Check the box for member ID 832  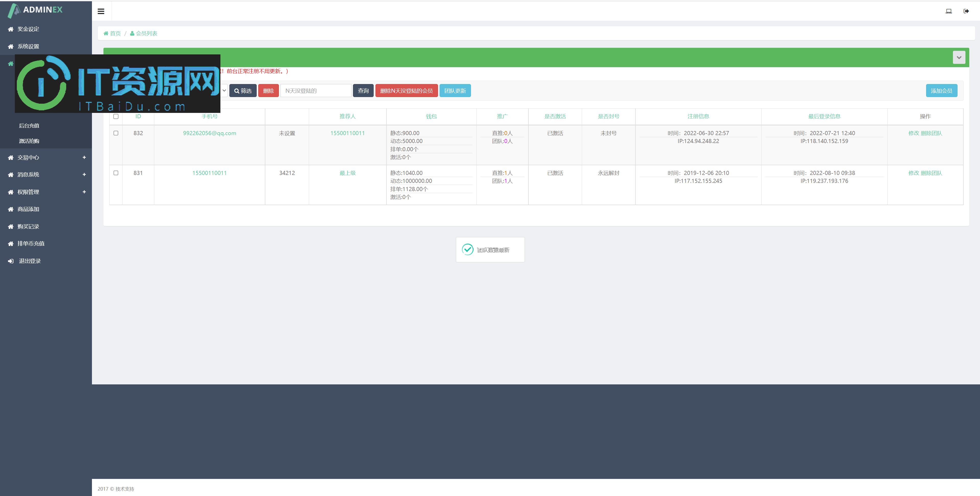pyautogui.click(x=116, y=133)
